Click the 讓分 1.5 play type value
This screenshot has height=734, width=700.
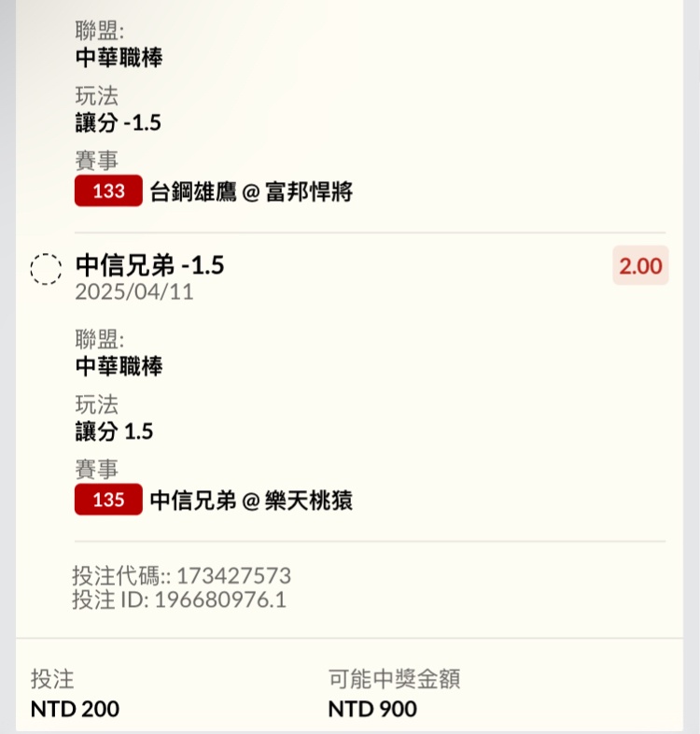(x=114, y=431)
